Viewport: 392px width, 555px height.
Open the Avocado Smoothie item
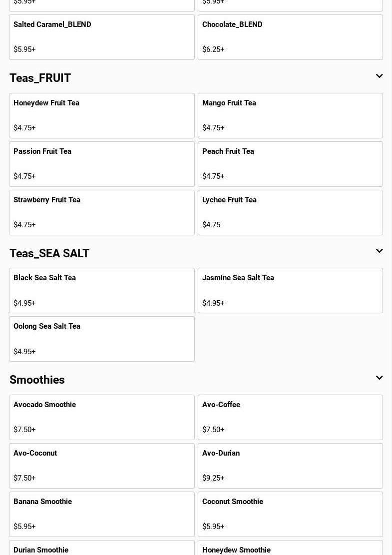point(102,417)
